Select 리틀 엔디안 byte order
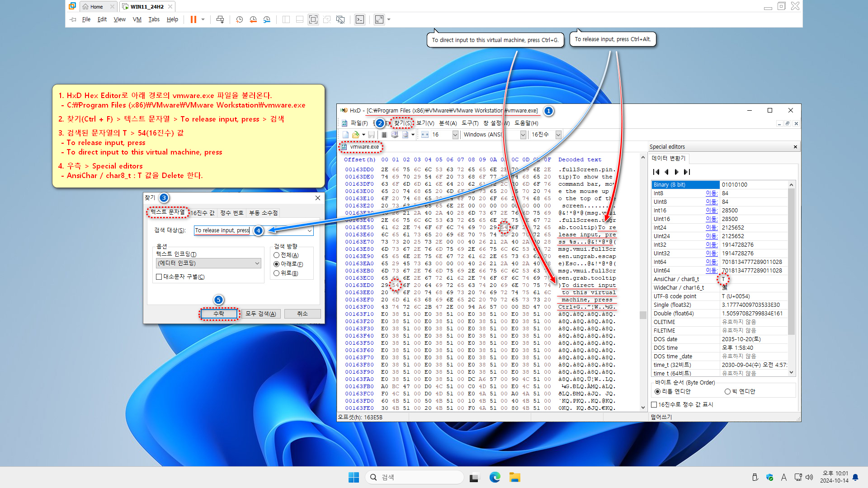Viewport: 868px width, 488px height. coord(658,392)
